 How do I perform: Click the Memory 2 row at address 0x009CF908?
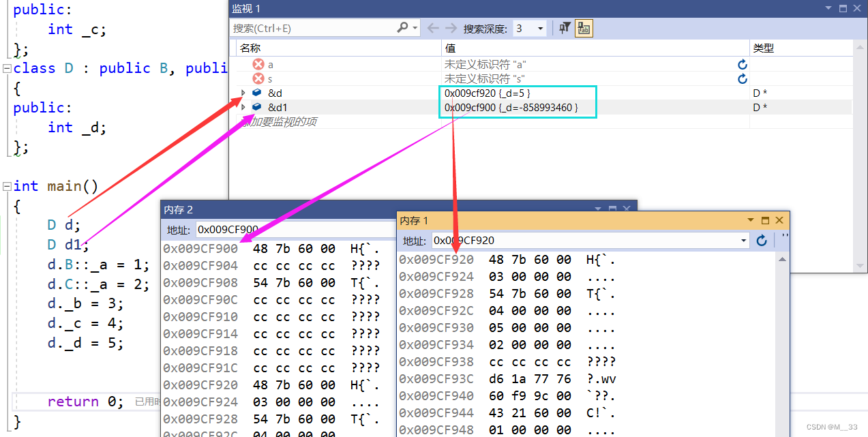point(271,282)
